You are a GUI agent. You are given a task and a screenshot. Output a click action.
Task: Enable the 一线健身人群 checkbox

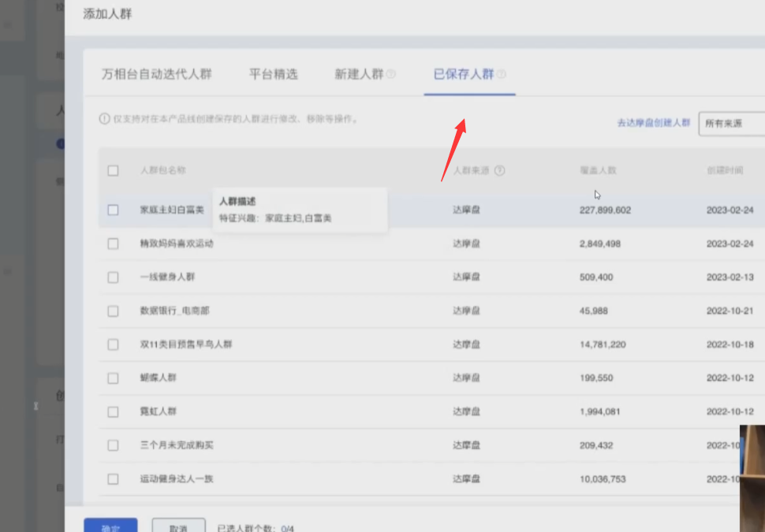113,277
